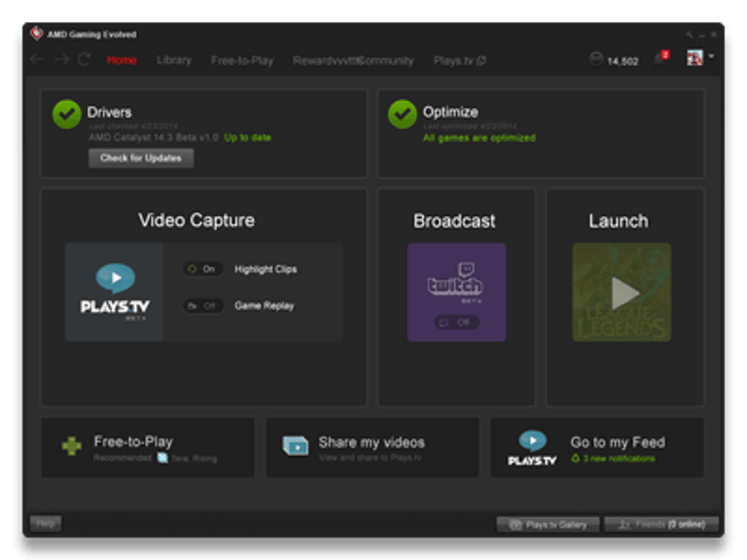Image resolution: width=747 pixels, height=560 pixels.
Task: Click the Broadcast heading
Action: click(455, 221)
